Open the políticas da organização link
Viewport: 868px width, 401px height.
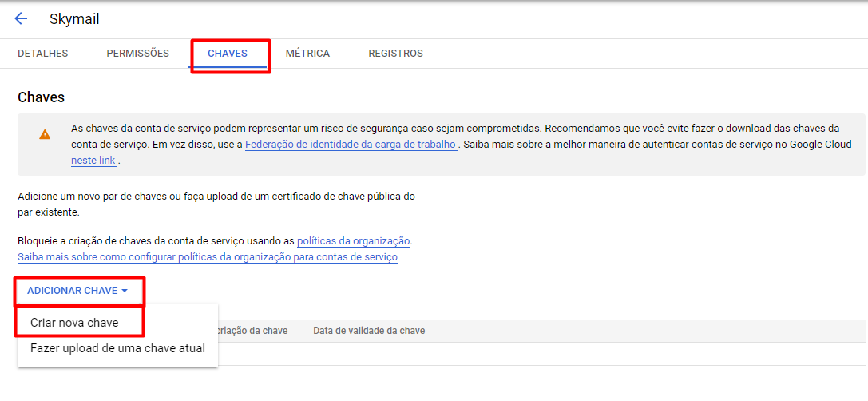354,241
